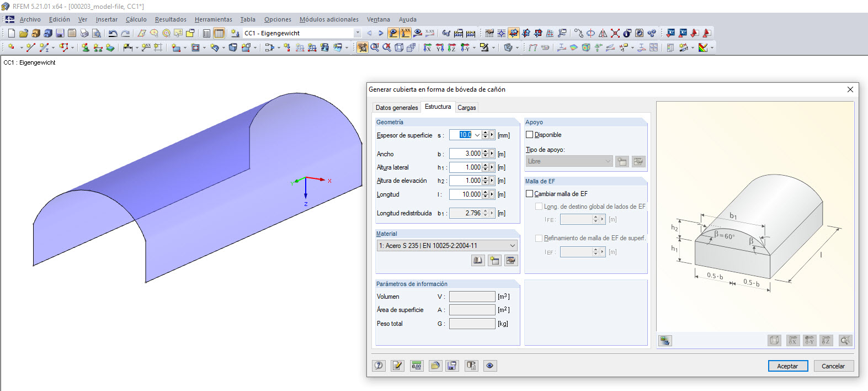Toggle Long. de destino global de lados checkbox
The height and width of the screenshot is (391, 868).
coord(539,207)
